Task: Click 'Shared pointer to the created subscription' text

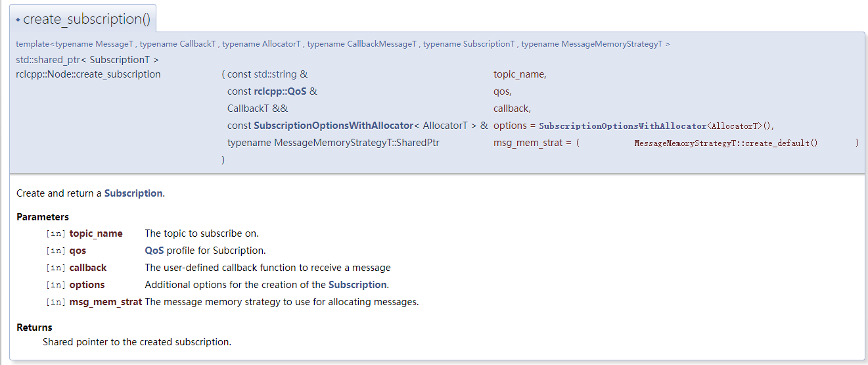Action: 137,342
